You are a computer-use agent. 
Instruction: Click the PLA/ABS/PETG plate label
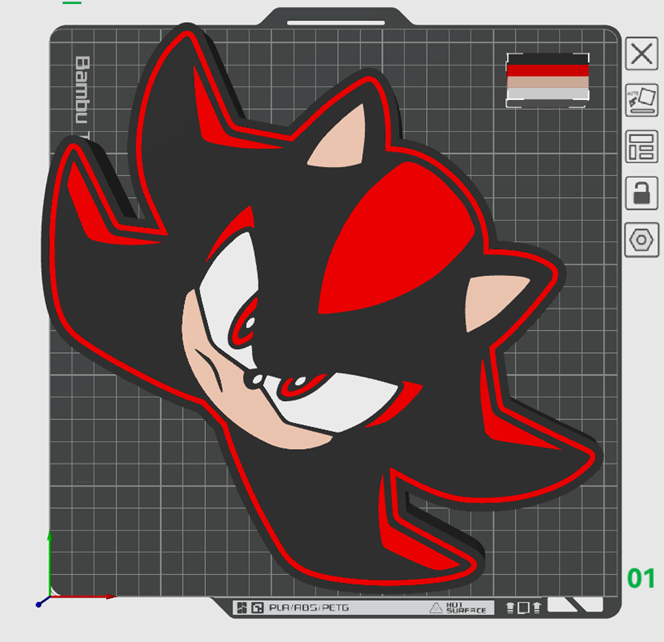click(x=301, y=608)
